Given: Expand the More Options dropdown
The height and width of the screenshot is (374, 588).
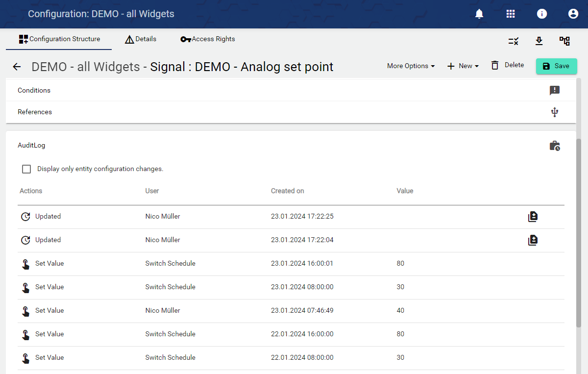Looking at the screenshot, I should pyautogui.click(x=411, y=66).
